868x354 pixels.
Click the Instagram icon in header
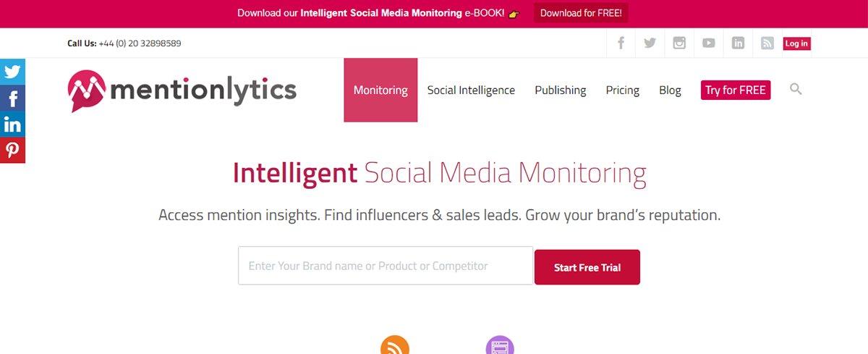[x=679, y=43]
